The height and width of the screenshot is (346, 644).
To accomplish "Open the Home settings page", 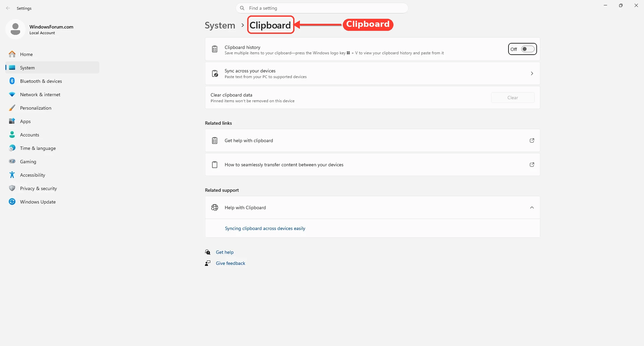I will tap(52, 54).
